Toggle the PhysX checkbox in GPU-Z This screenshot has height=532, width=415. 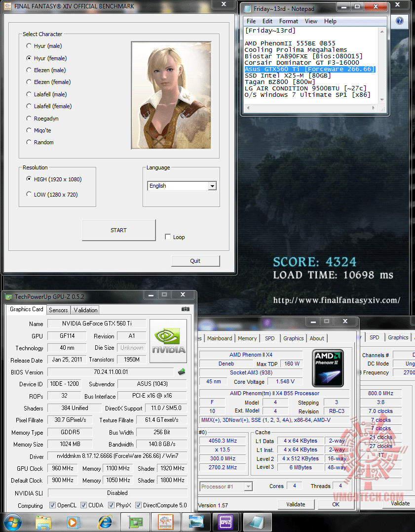111,505
